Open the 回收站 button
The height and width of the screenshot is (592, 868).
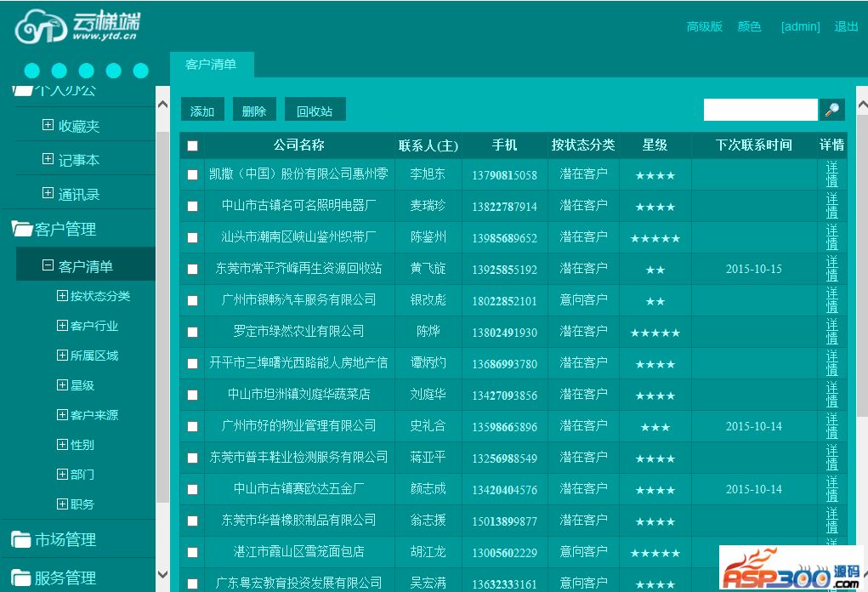314,111
